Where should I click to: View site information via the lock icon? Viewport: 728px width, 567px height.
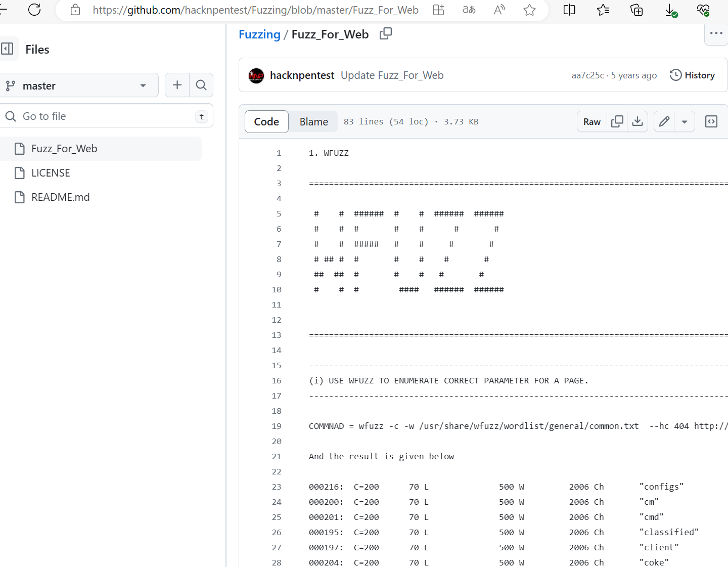click(x=75, y=10)
